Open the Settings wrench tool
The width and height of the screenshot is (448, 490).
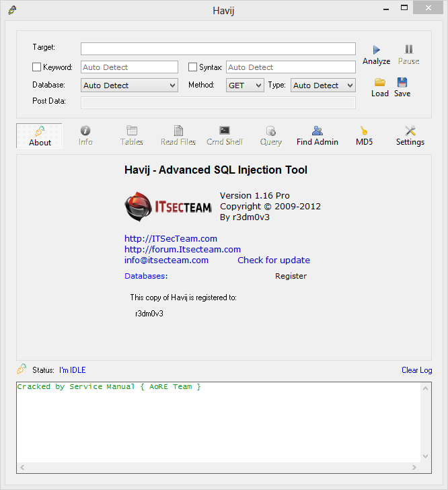pyautogui.click(x=410, y=136)
